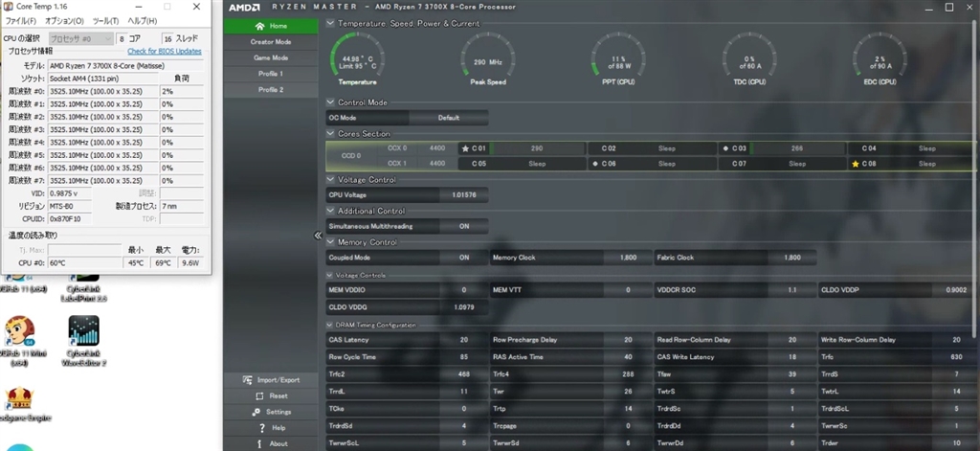This screenshot has width=980, height=451.
Task: Click the Core Temp model field AMD Ryzen 7 3700X
Action: tap(125, 66)
